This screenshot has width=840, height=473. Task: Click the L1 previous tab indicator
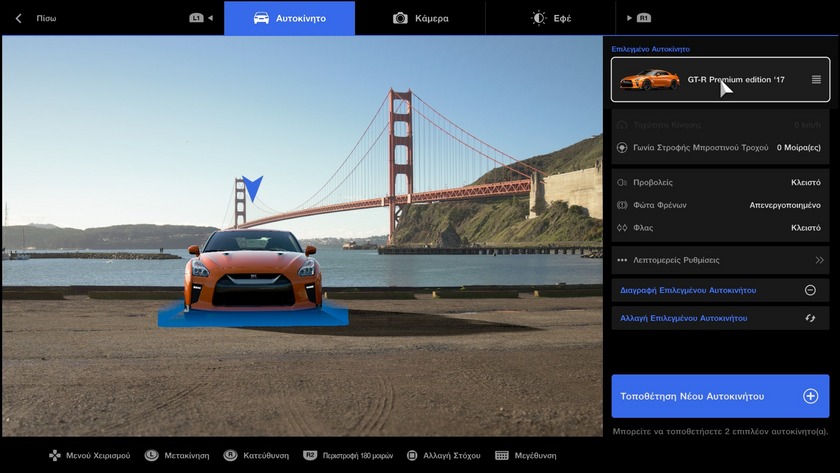(196, 18)
